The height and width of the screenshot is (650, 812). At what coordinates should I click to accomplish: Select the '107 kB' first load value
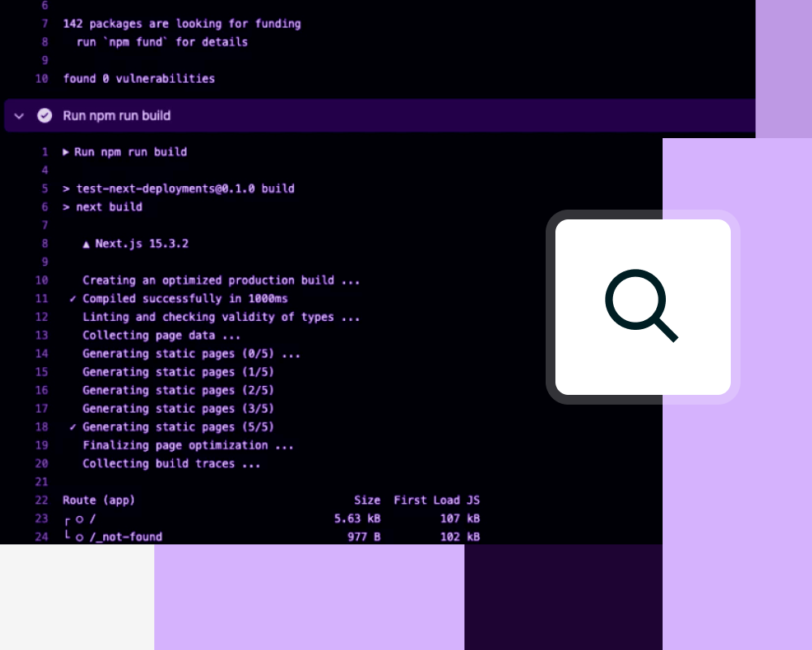[460, 518]
